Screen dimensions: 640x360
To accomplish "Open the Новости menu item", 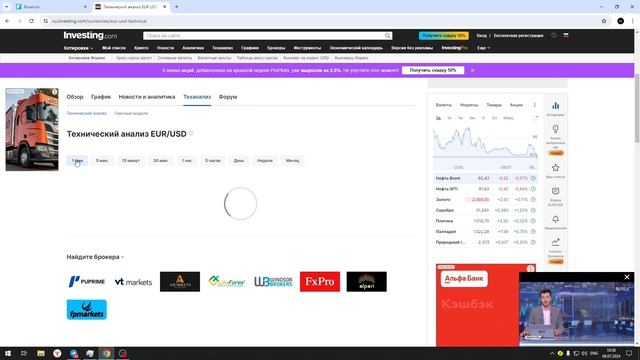I will [x=165, y=48].
